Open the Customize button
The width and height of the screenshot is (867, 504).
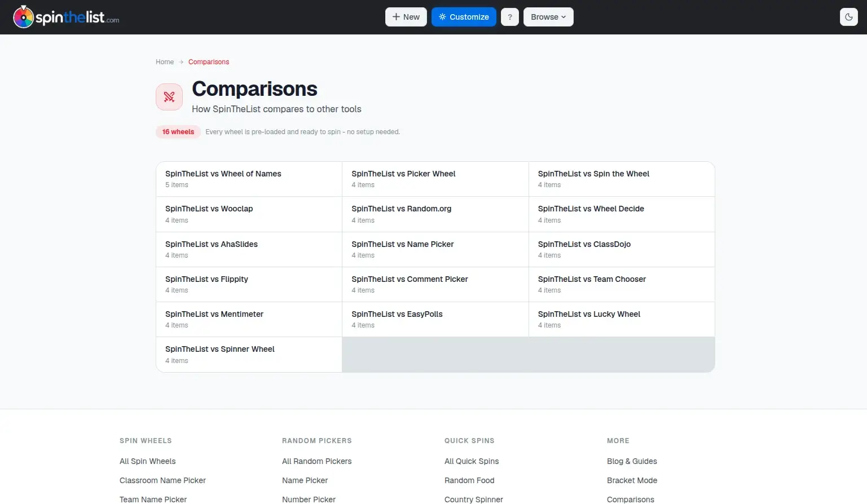(464, 17)
